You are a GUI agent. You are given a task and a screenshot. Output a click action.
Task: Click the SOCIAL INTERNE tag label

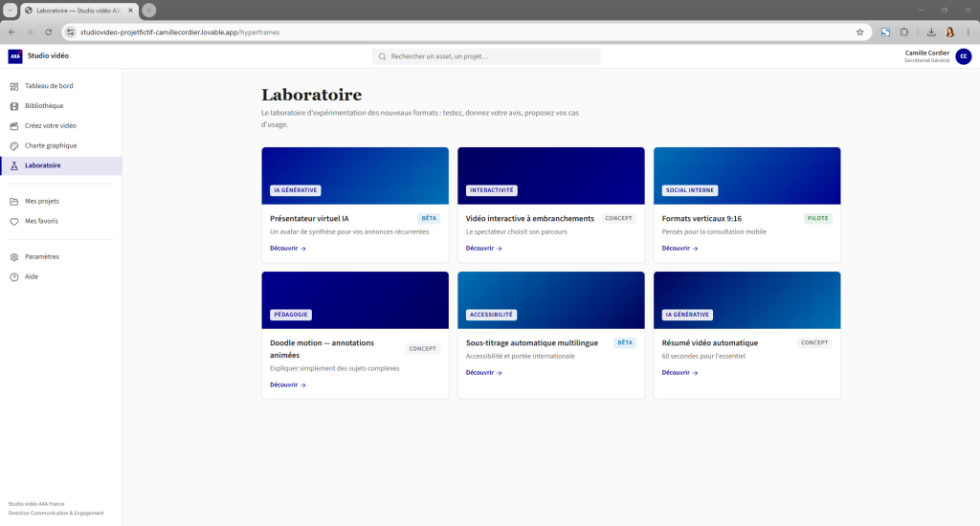pos(689,190)
